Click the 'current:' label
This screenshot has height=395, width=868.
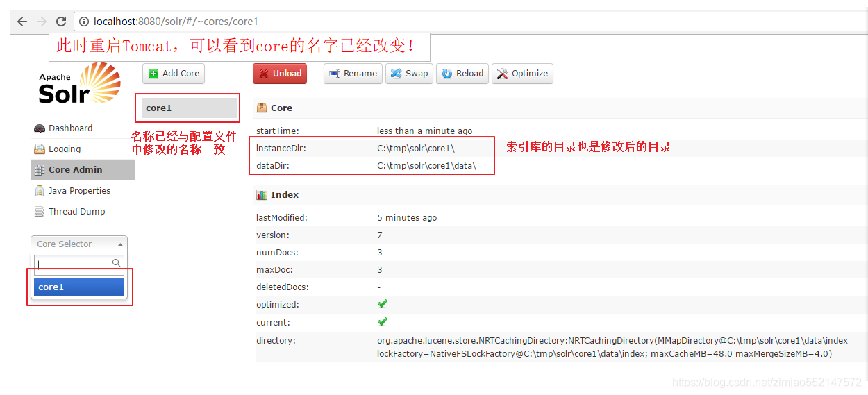click(273, 322)
